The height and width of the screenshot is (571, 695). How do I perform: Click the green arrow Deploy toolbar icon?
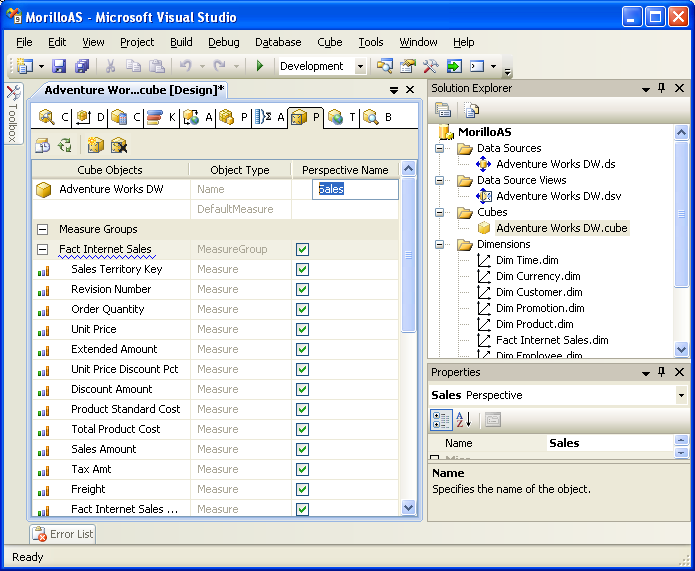[454, 66]
